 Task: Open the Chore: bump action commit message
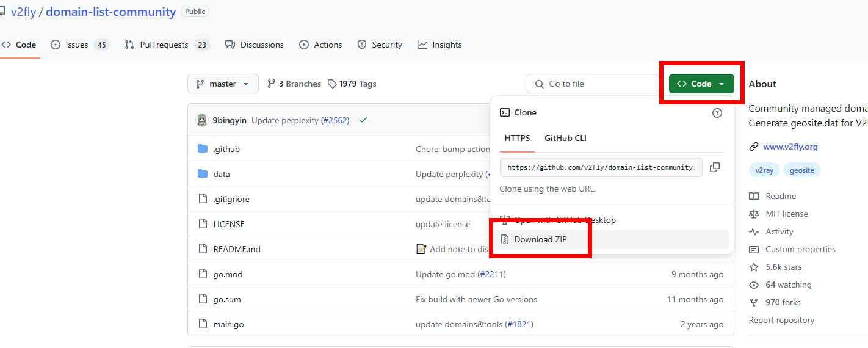tap(452, 149)
